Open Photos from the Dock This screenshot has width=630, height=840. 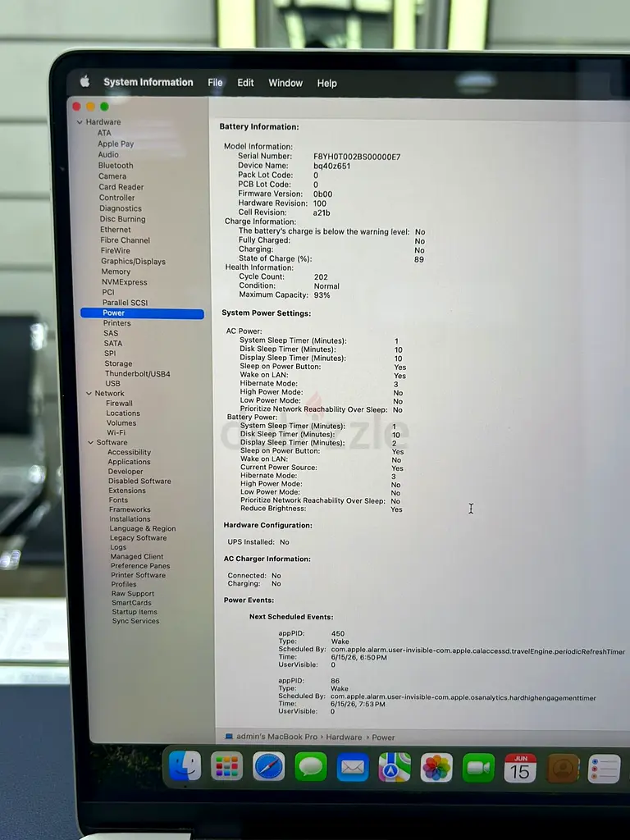click(x=436, y=768)
